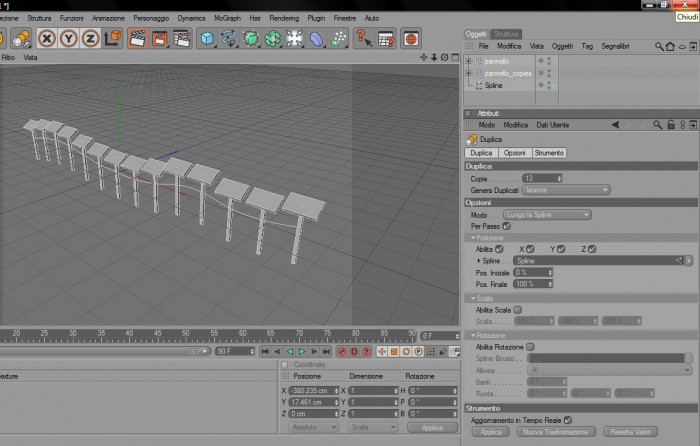The image size is (700, 446).
Task: Add a Cube primitive object
Action: [x=207, y=38]
